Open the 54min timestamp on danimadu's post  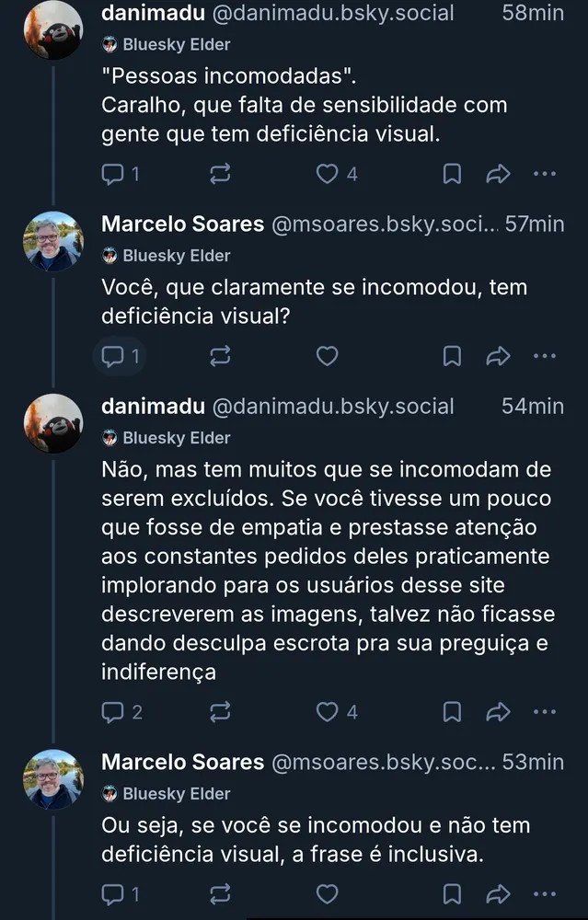[x=533, y=407]
